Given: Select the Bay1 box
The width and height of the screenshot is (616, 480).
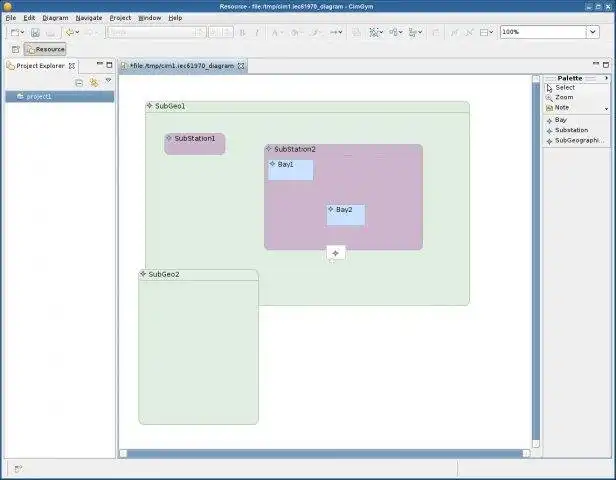Looking at the screenshot, I should pos(291,170).
